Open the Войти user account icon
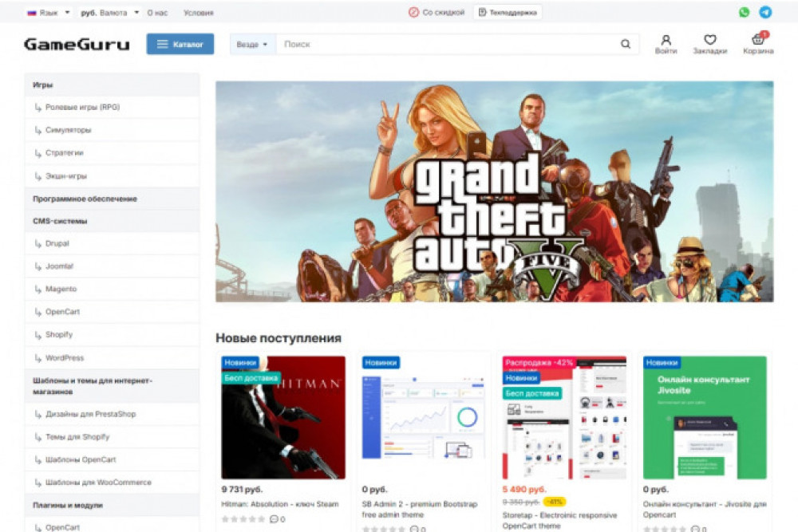This screenshot has width=798, height=532. 666,44
